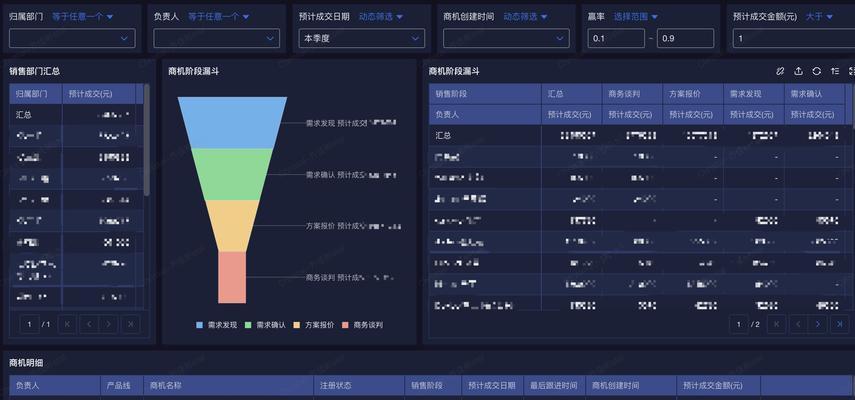This screenshot has width=855, height=400.
Task: Open 商机创建时间 动态筛选 dropdown
Action: coord(526,17)
